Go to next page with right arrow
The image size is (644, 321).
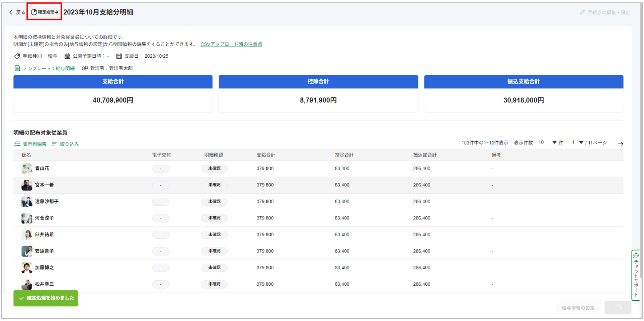pyautogui.click(x=620, y=143)
